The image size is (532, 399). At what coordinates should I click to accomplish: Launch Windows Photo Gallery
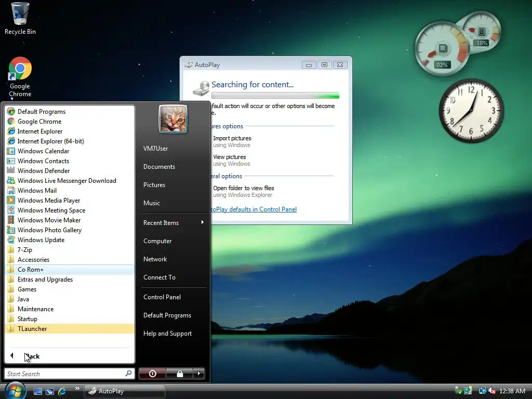click(70, 230)
